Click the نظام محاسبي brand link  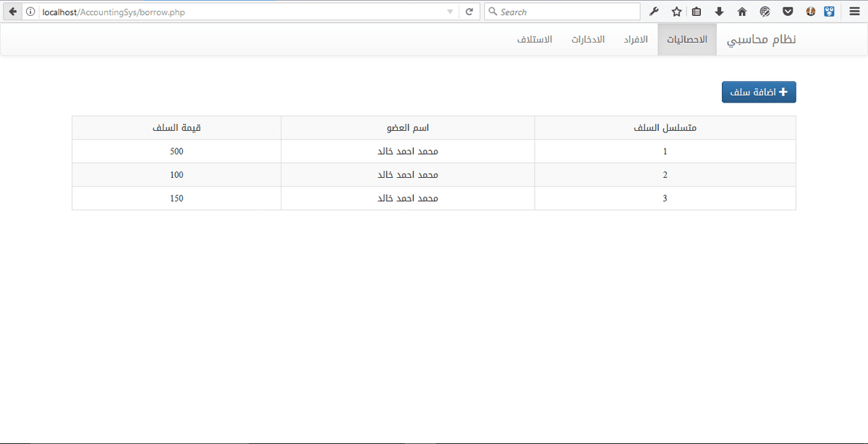point(761,39)
